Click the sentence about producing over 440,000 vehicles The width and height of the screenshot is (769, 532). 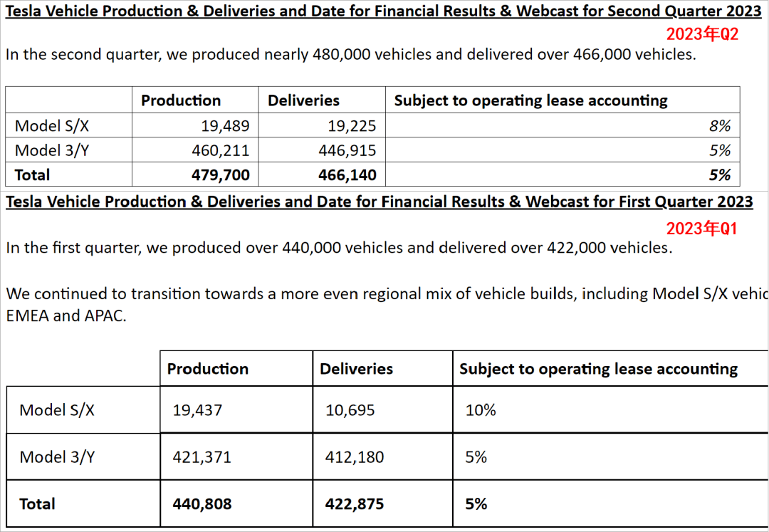click(339, 248)
